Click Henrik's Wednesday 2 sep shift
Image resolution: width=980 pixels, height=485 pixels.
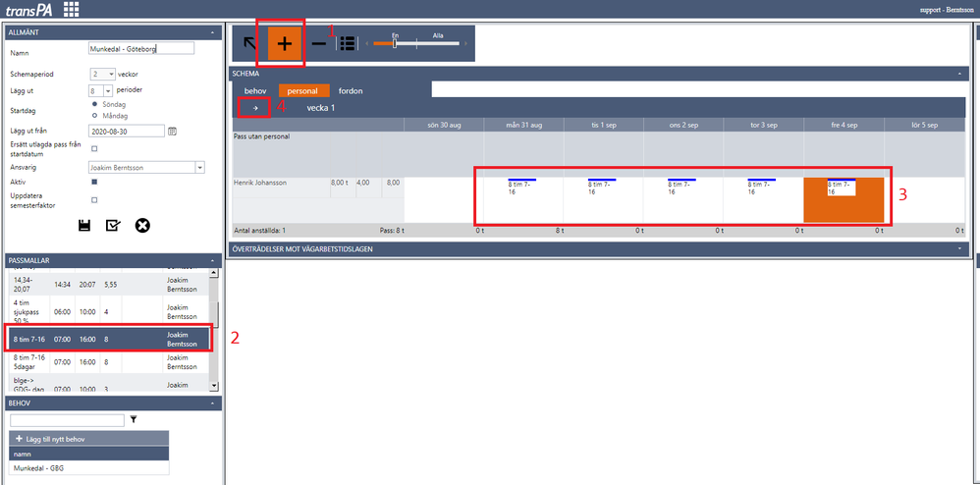(682, 188)
